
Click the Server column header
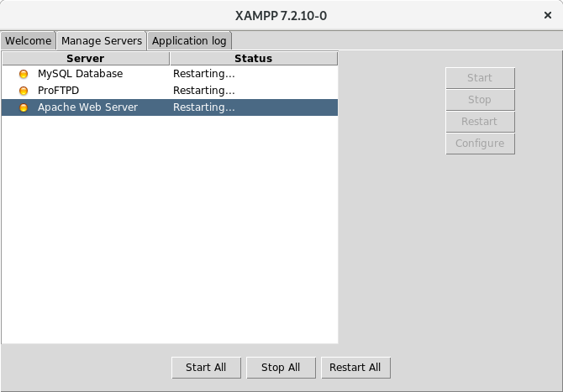click(86, 59)
